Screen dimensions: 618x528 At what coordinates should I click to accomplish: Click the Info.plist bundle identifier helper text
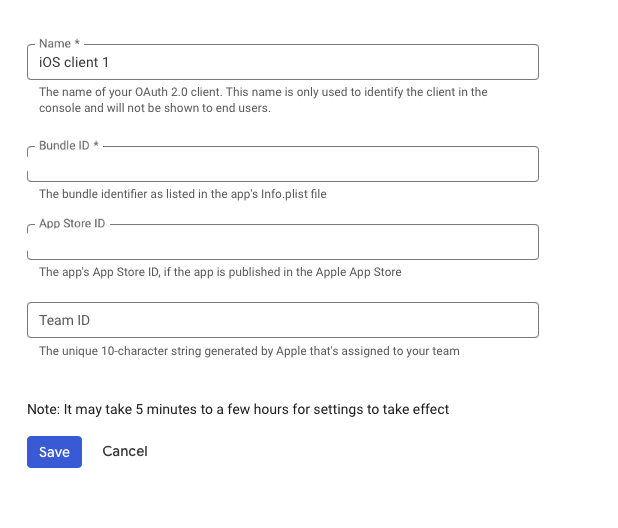click(x=183, y=194)
